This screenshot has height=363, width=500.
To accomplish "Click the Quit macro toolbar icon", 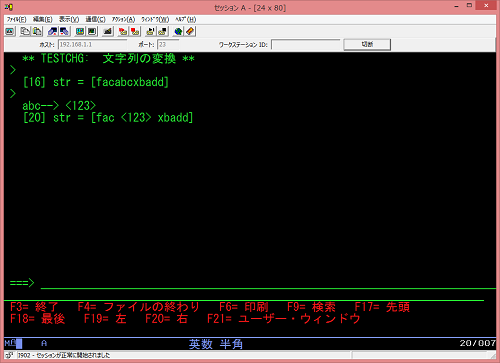I will (x=162, y=32).
